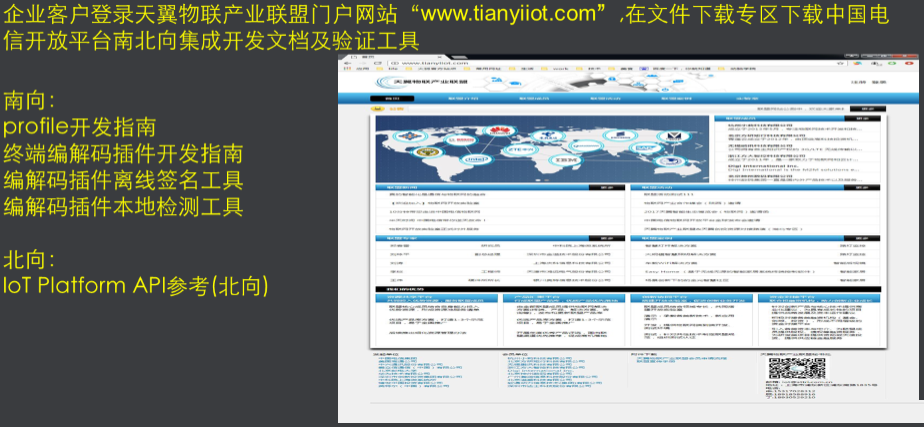Open the apps shortcut in the bookmarks bar
This screenshot has height=427, width=924.
pos(344,68)
